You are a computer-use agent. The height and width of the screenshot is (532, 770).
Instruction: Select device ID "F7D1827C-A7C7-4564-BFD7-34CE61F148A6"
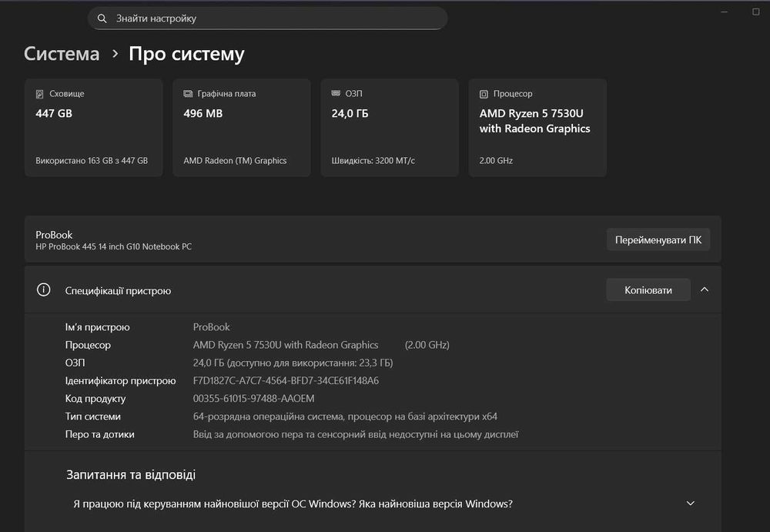point(286,380)
